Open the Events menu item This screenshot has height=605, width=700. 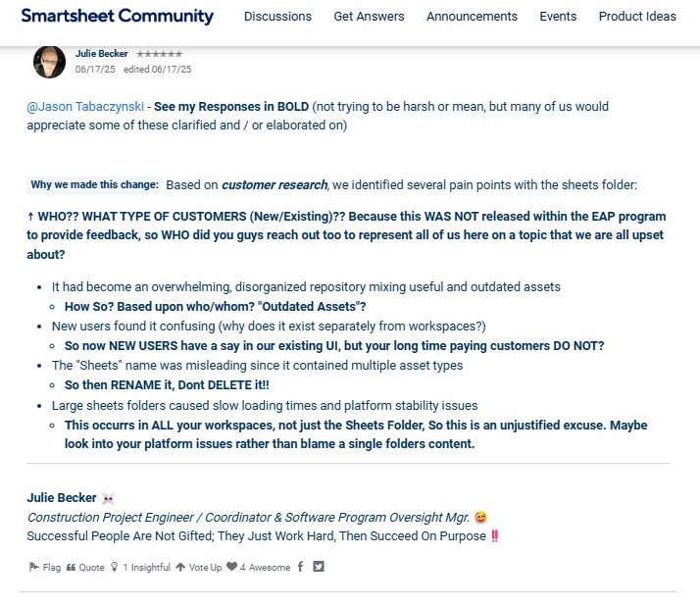click(x=558, y=17)
